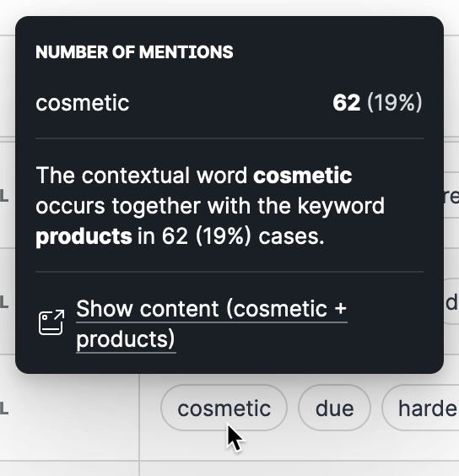Click 'occurs together with the keyword' text

pyautogui.click(x=210, y=206)
